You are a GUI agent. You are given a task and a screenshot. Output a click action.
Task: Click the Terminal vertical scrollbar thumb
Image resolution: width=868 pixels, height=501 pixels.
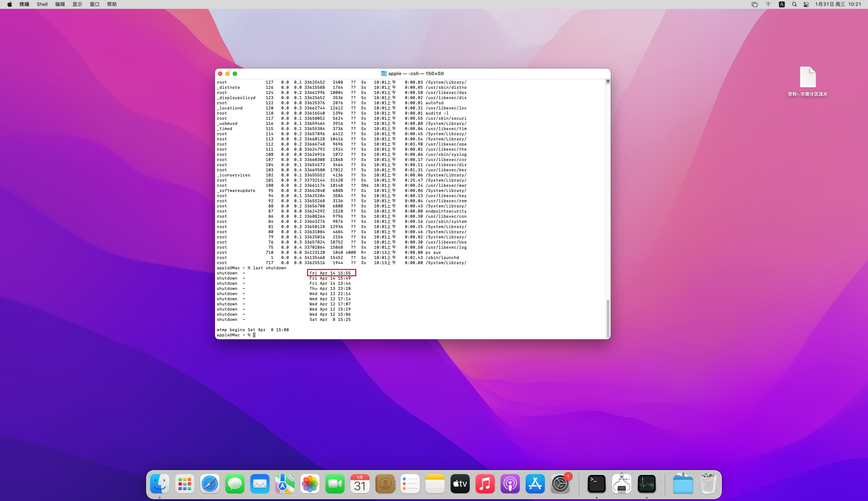pyautogui.click(x=608, y=318)
